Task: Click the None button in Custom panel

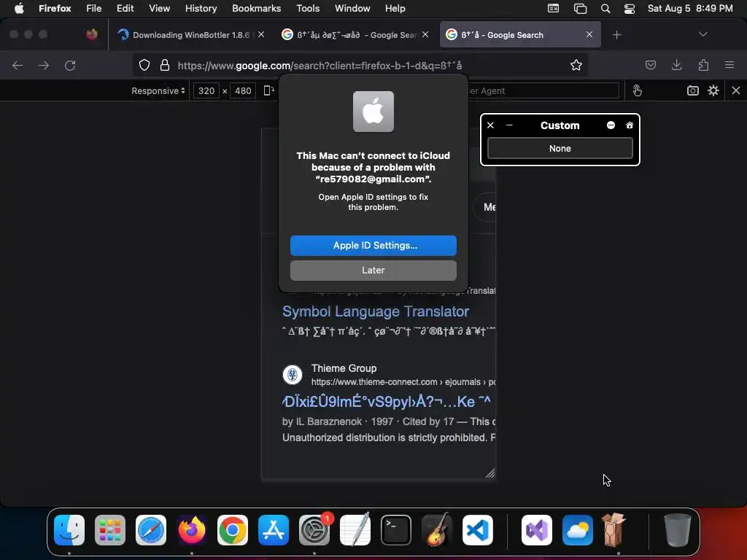Action: [560, 149]
